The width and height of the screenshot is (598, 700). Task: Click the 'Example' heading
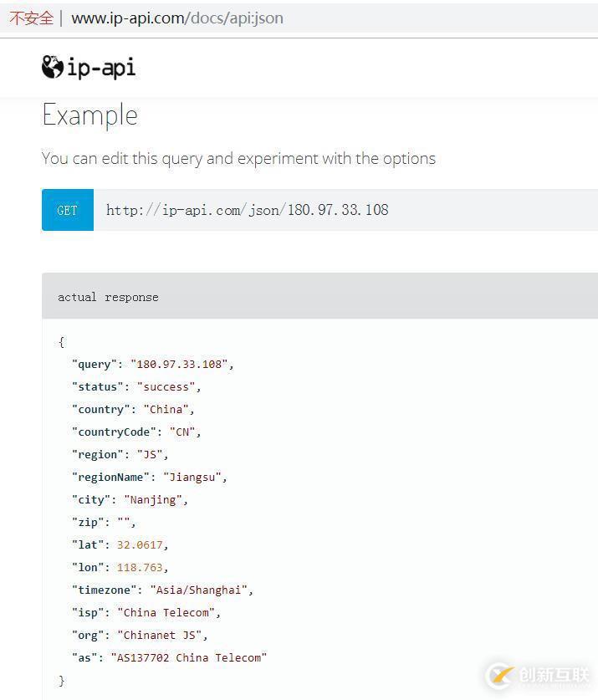89,115
